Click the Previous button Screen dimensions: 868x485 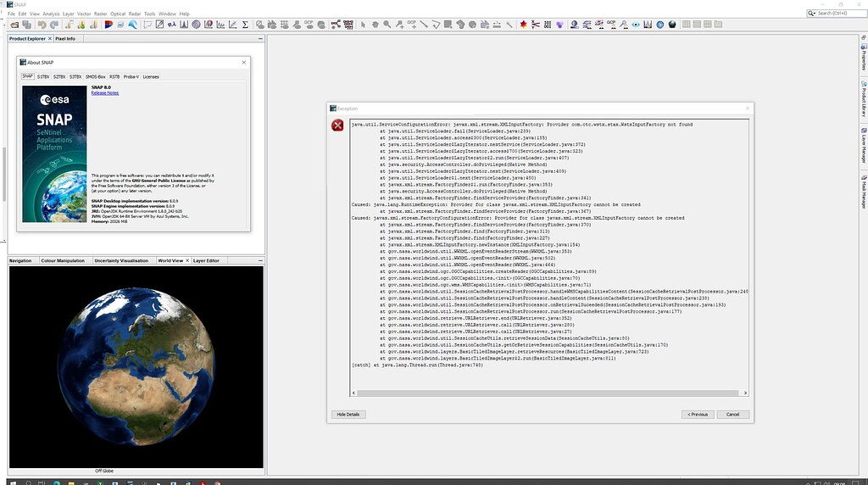[697, 414]
